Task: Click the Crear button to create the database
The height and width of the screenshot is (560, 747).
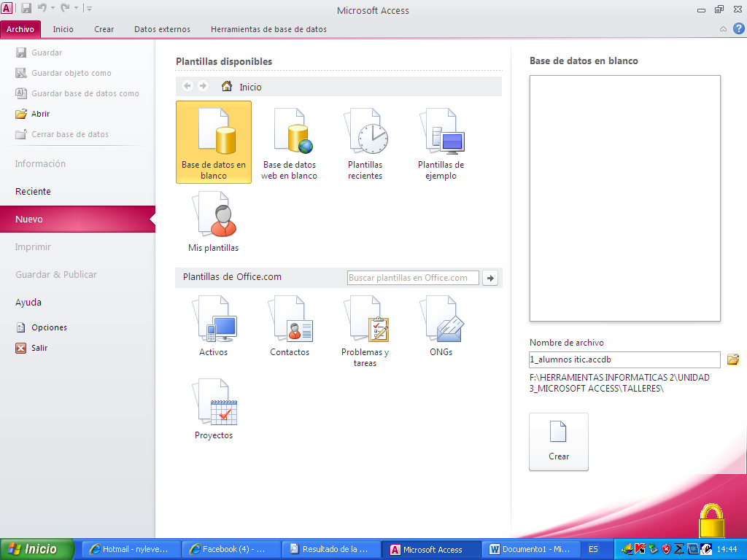Action: (x=558, y=442)
